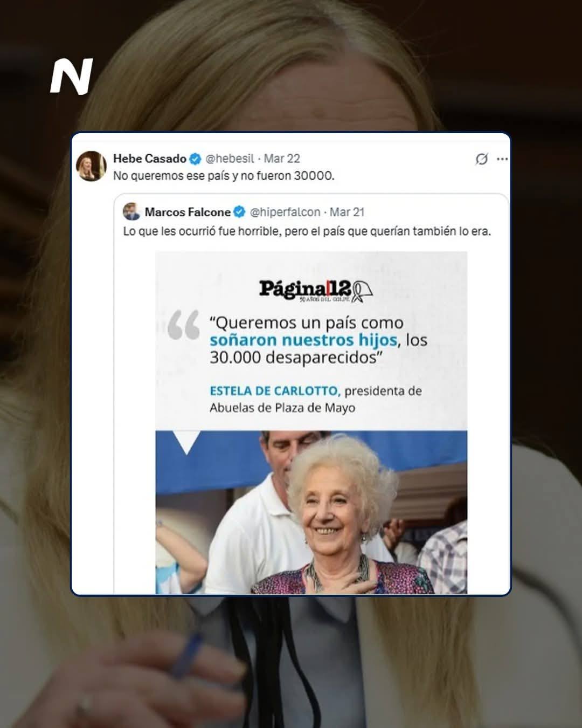The height and width of the screenshot is (728, 582).
Task: Click the @hebesil handle
Action: click(x=230, y=159)
